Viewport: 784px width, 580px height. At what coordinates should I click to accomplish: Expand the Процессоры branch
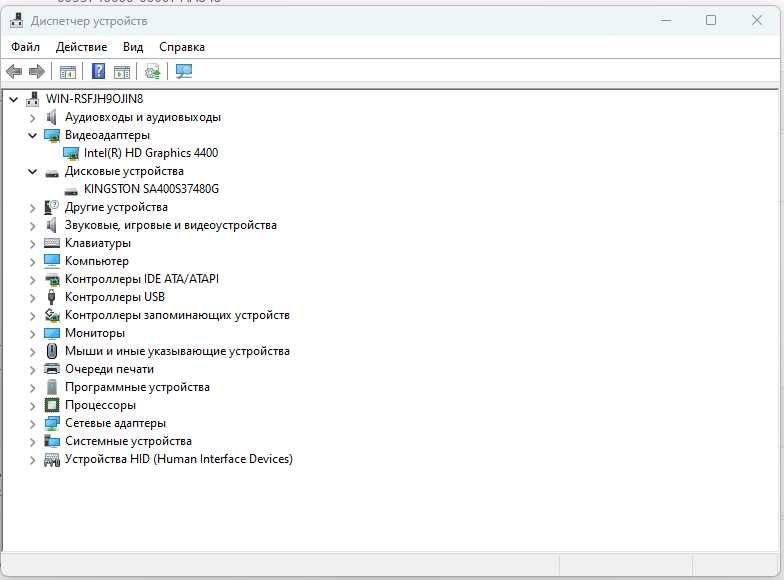(32, 406)
